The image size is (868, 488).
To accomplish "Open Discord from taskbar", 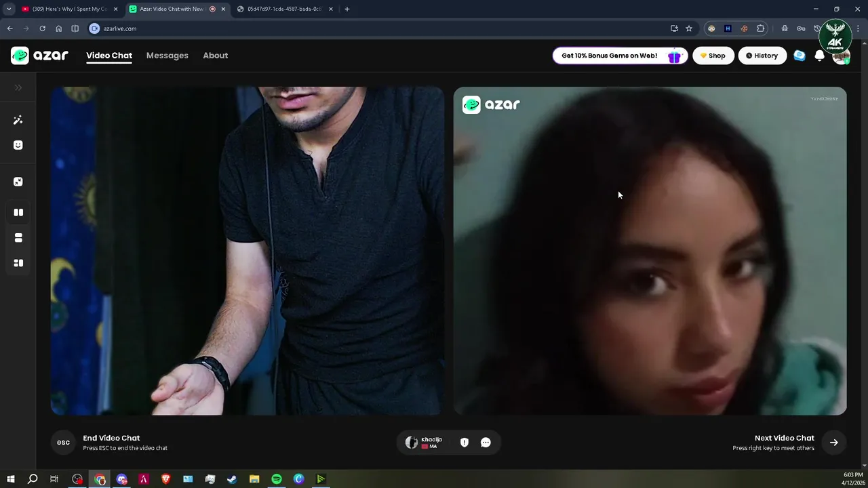I will [x=122, y=479].
